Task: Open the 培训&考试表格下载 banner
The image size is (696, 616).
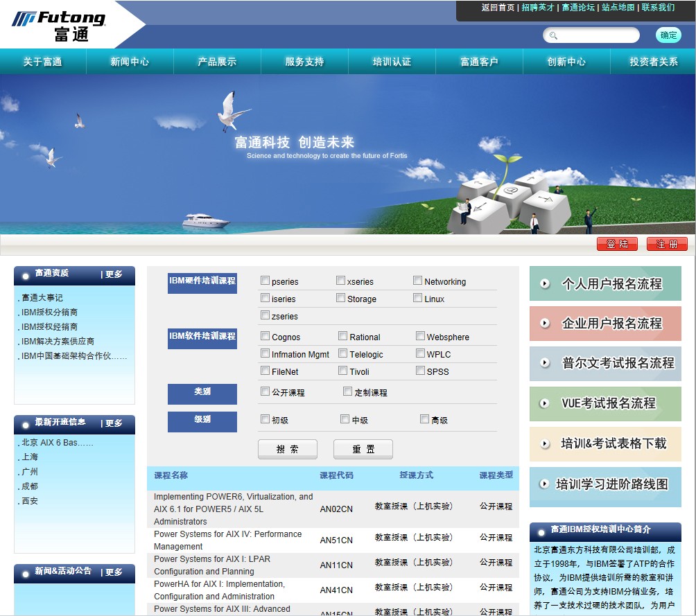Action: click(x=605, y=443)
